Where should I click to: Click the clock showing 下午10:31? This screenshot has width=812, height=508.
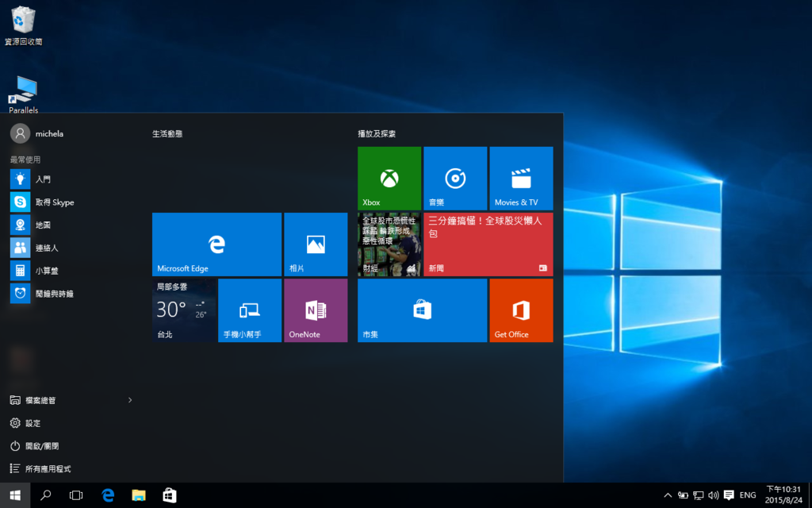(783, 495)
